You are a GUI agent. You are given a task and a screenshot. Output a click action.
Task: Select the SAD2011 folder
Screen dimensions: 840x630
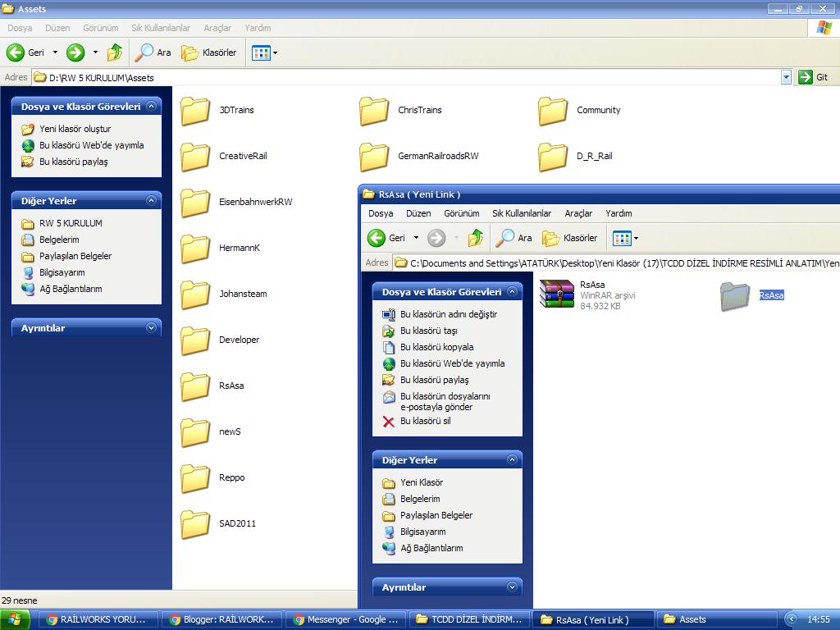(218, 524)
